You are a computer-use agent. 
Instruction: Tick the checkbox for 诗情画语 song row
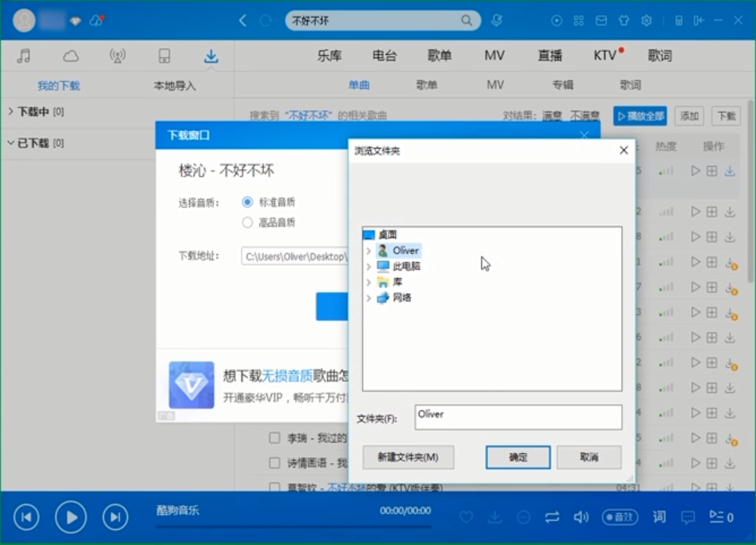[275, 463]
